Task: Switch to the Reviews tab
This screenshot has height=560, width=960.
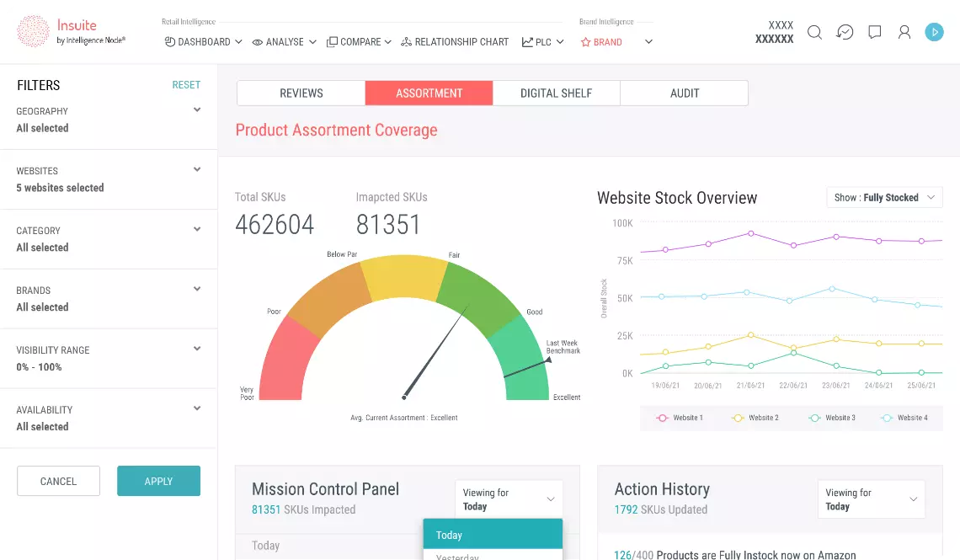Action: pos(301,93)
